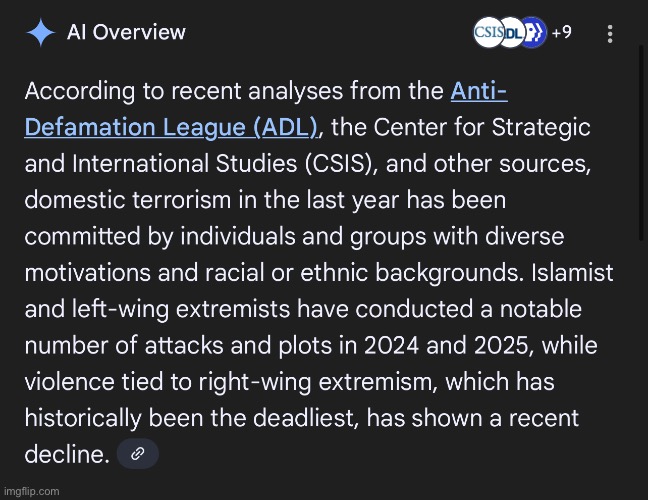Viewport: 648px width, 500px height.
Task: Click the phrase "Center for Strategic"
Action: pyautogui.click(x=493, y=127)
